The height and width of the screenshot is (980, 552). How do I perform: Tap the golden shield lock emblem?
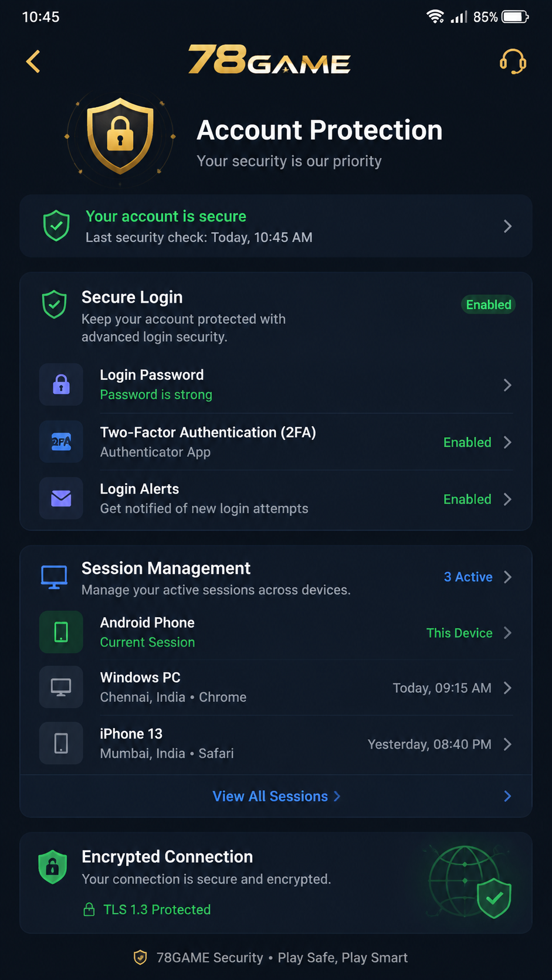coord(120,137)
